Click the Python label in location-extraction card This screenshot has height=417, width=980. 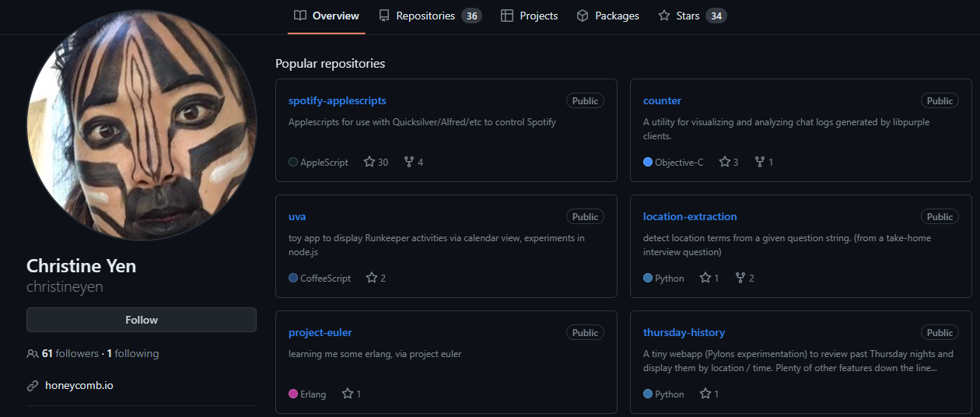670,278
